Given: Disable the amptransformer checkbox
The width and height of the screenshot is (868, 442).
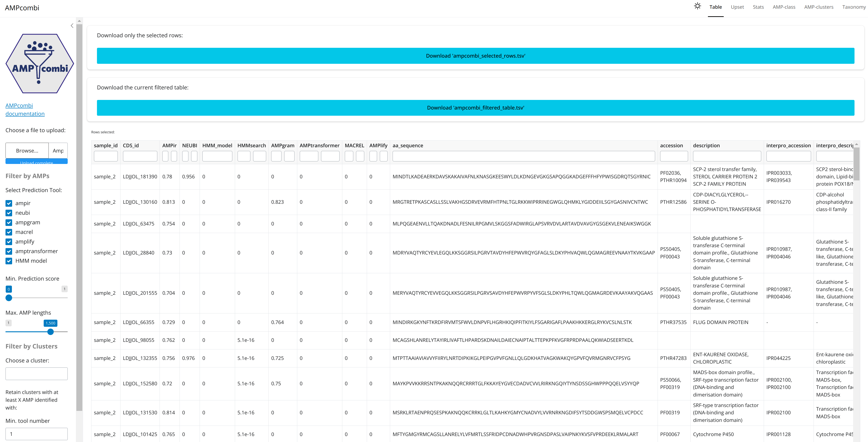Looking at the screenshot, I should point(9,251).
